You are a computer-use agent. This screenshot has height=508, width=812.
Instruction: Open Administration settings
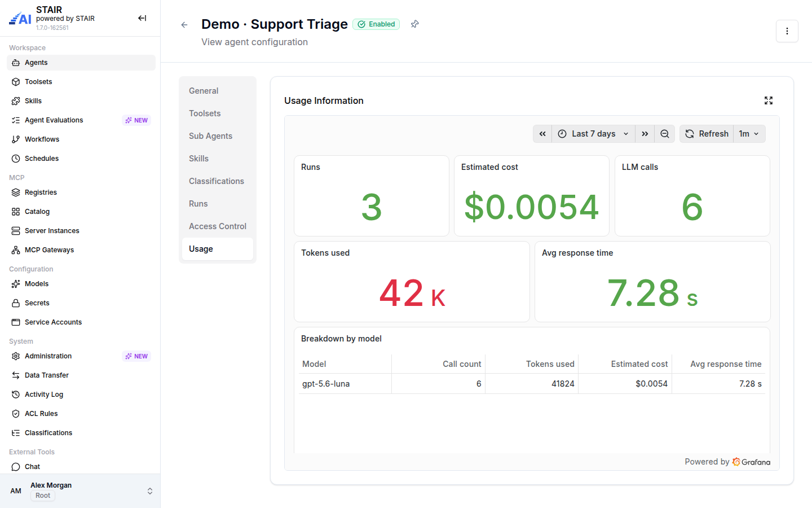81,356
